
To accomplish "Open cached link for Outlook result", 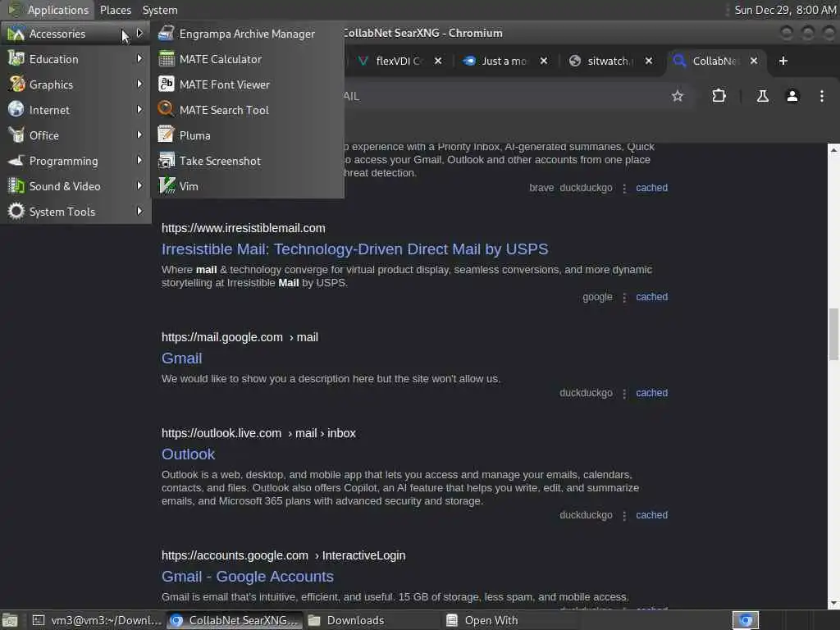I will coord(651,515).
